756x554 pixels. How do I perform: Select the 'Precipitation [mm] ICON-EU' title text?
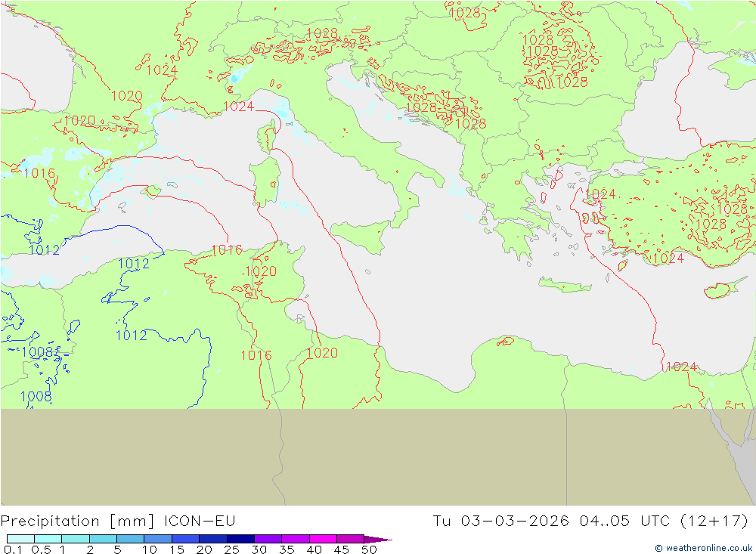coord(118,522)
